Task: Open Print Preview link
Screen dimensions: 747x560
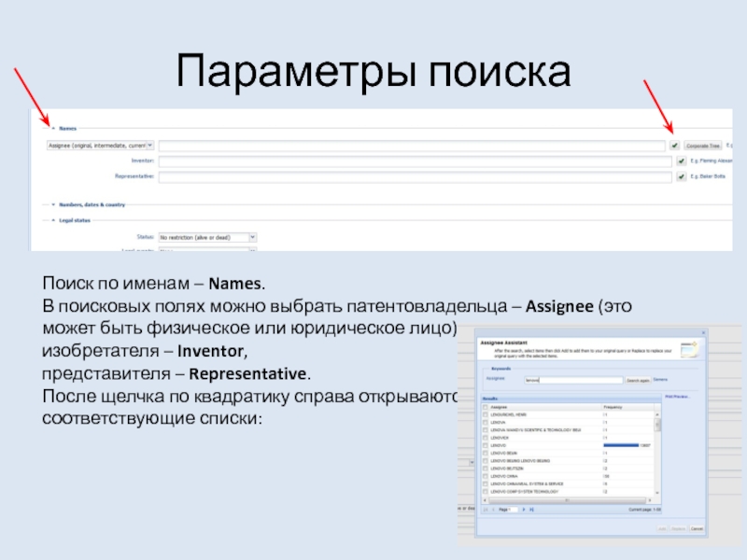Action: coord(677,397)
